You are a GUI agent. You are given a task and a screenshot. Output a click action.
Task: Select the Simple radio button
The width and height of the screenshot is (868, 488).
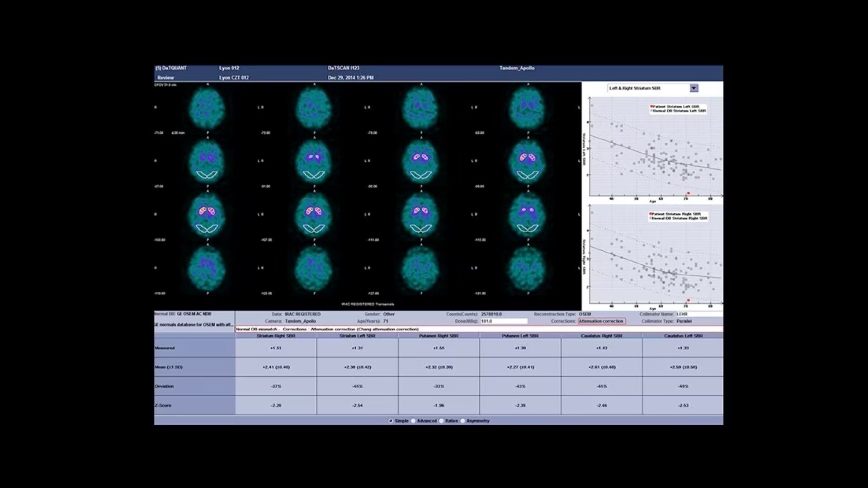click(391, 421)
